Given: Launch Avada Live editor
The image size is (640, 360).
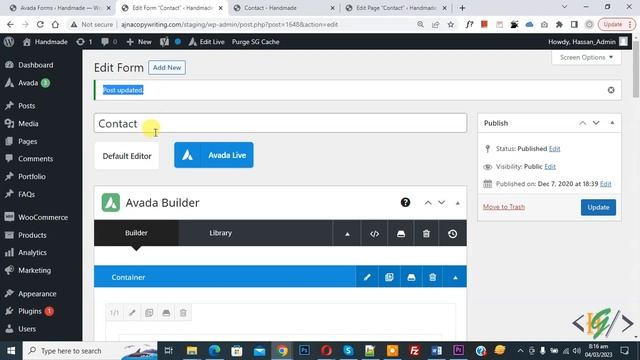Looking at the screenshot, I should point(213,155).
